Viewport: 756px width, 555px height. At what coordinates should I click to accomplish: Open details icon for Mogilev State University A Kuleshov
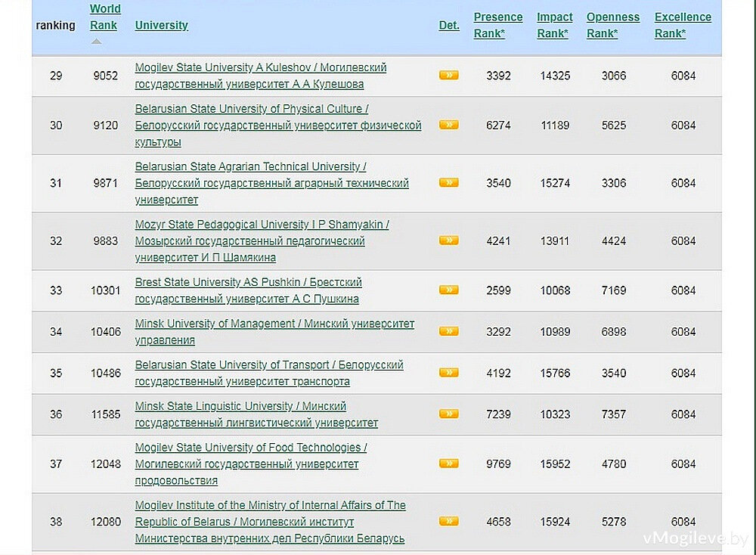tap(448, 75)
